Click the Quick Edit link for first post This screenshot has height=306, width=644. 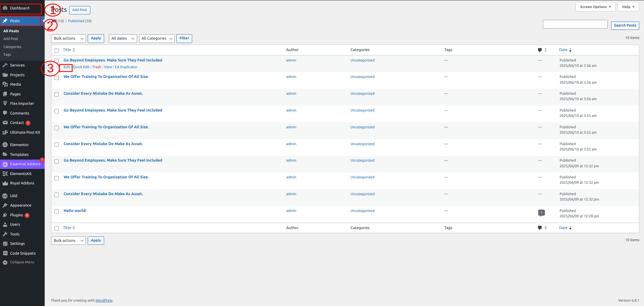[x=81, y=67]
